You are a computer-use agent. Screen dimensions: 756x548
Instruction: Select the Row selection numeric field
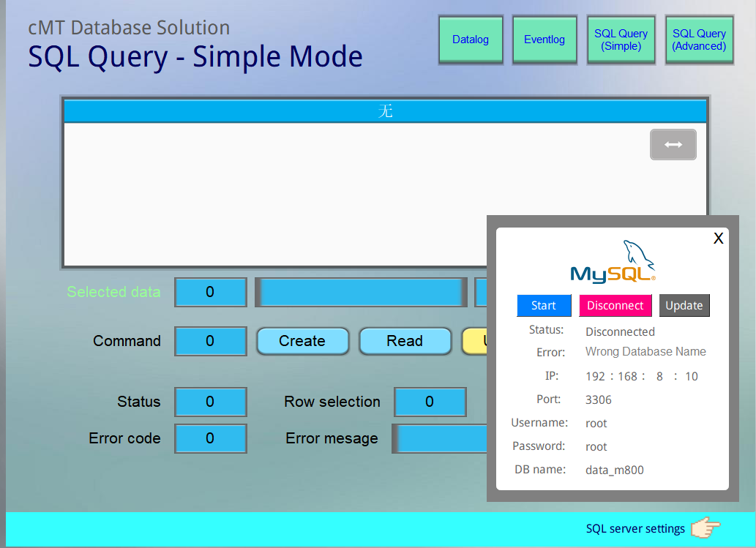pos(430,402)
